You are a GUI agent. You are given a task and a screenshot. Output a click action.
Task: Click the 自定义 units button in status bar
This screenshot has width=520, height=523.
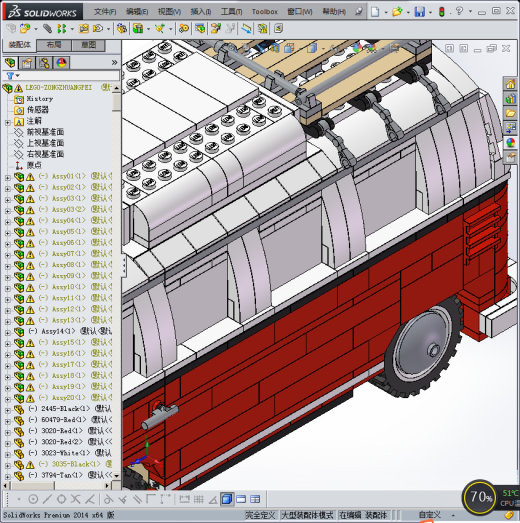point(430,515)
